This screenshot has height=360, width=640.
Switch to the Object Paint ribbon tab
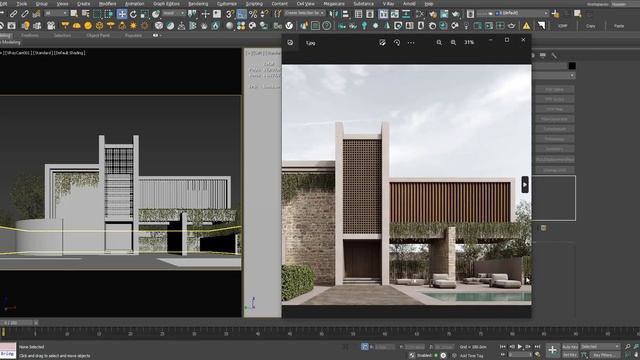coord(98,36)
